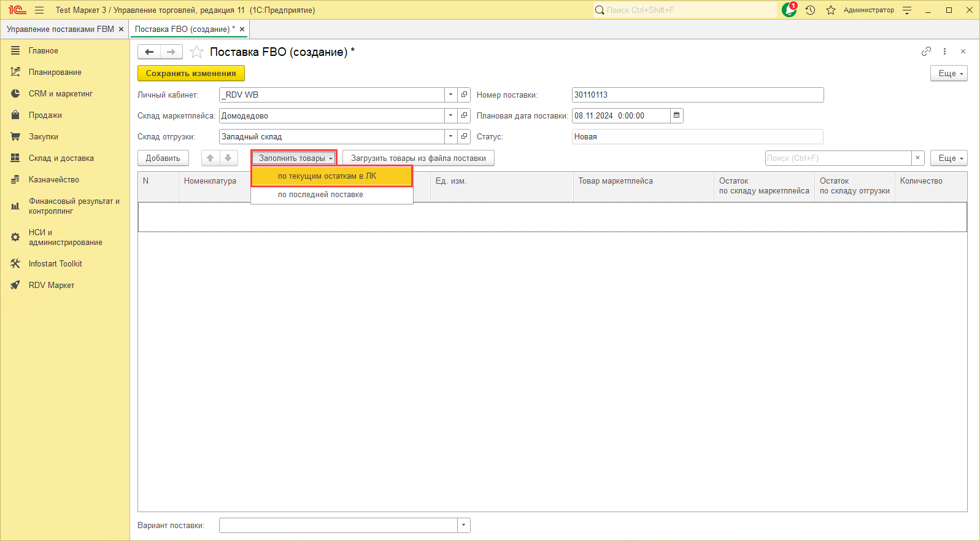Open notifications bell with badge
The width and height of the screenshot is (980, 541).
click(x=789, y=10)
